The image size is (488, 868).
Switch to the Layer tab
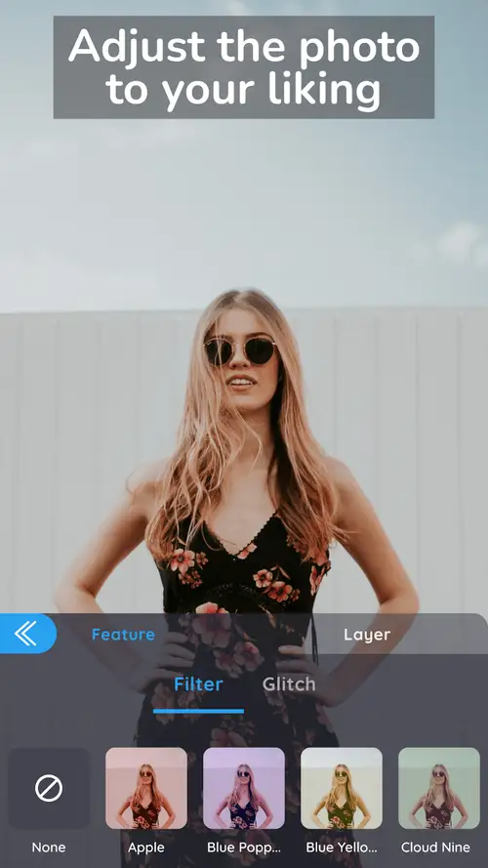(x=367, y=635)
